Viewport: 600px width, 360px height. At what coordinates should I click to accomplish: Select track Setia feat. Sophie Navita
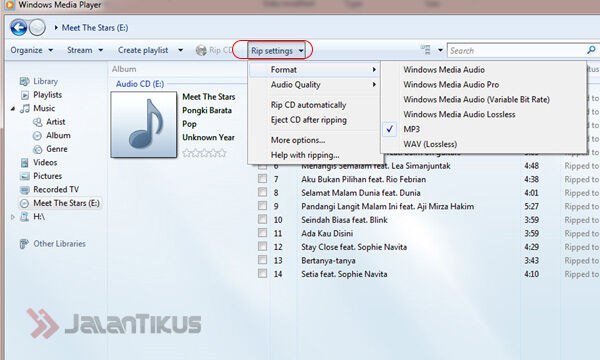point(344,274)
